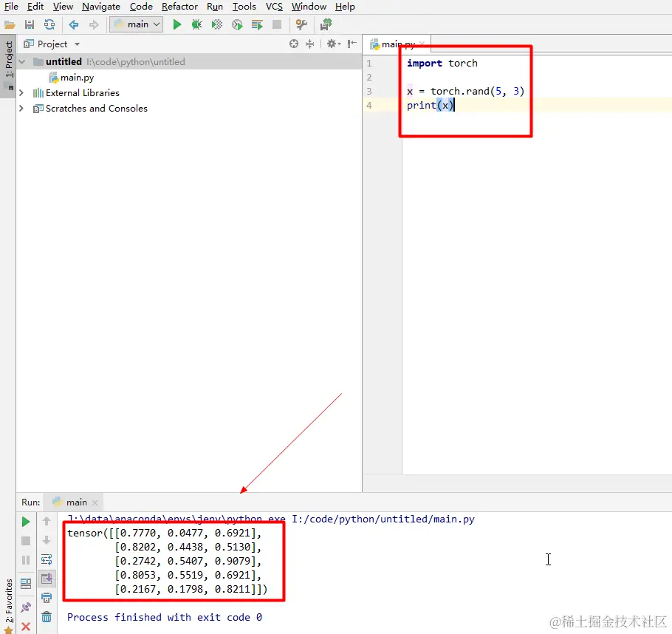Toggle soft-wrap in the Run console
Image resolution: width=672 pixels, height=634 pixels.
[x=47, y=559]
